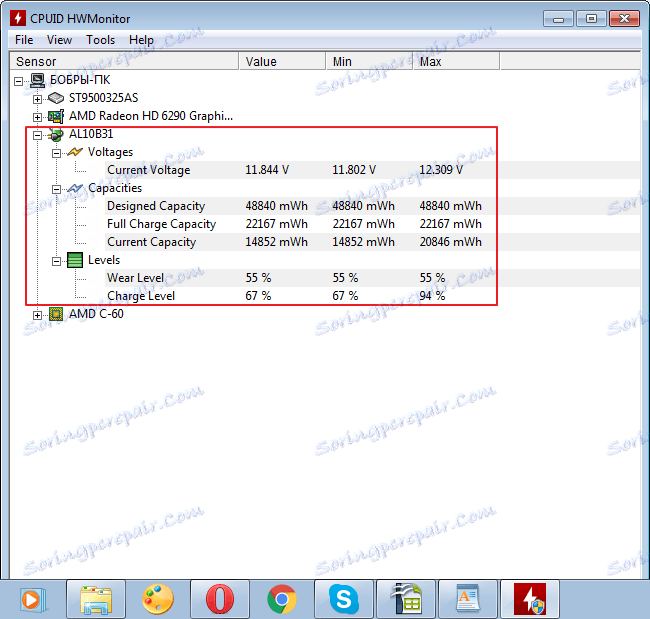Expand the AMD Radeon HD 6290 node
Image resolution: width=650 pixels, height=619 pixels.
pyautogui.click(x=37, y=117)
